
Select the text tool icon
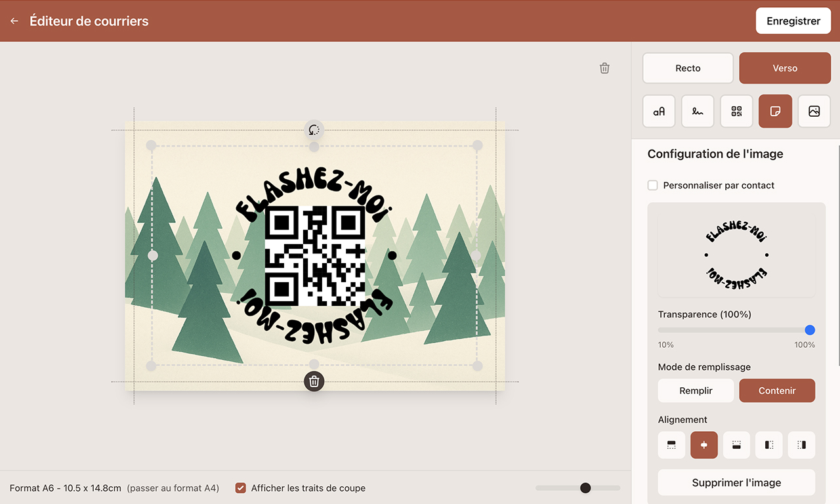(658, 112)
